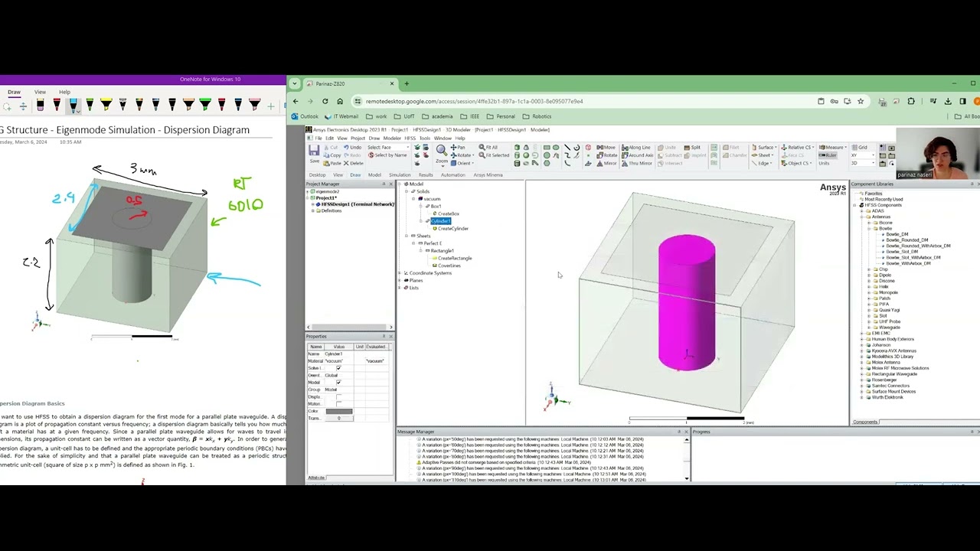This screenshot has width=980, height=551.
Task: Click the Copy tool
Action: pyautogui.click(x=332, y=155)
